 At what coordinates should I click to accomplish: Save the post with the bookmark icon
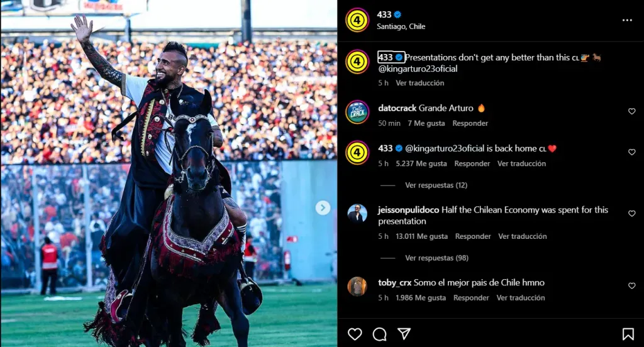[628, 334]
